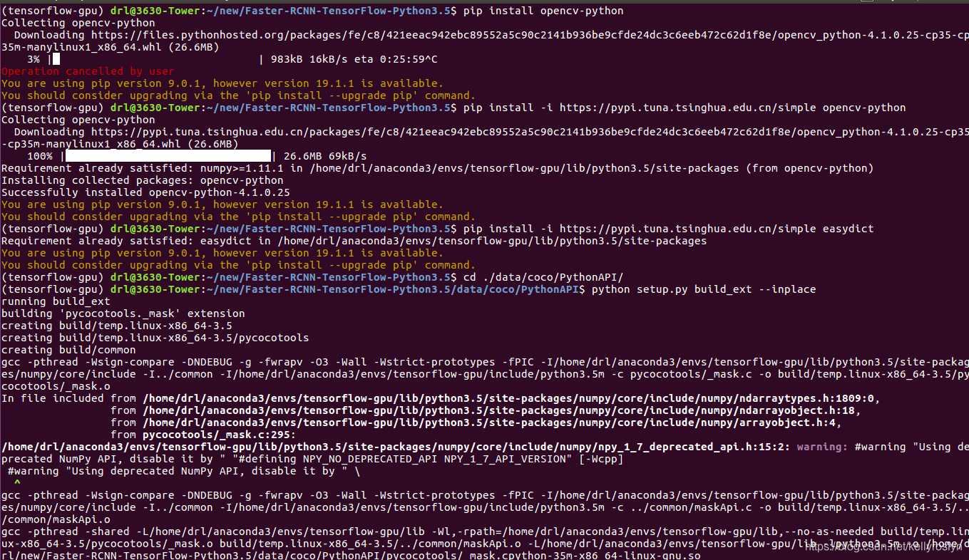The width and height of the screenshot is (969, 560).
Task: Click "building 'pycocotools._mask' extension" line
Action: (123, 313)
